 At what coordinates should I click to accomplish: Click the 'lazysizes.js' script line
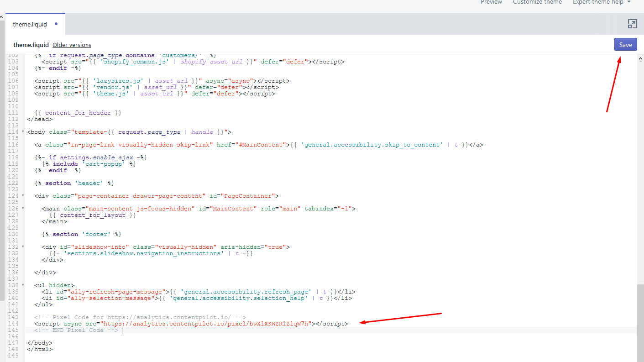coord(162,81)
